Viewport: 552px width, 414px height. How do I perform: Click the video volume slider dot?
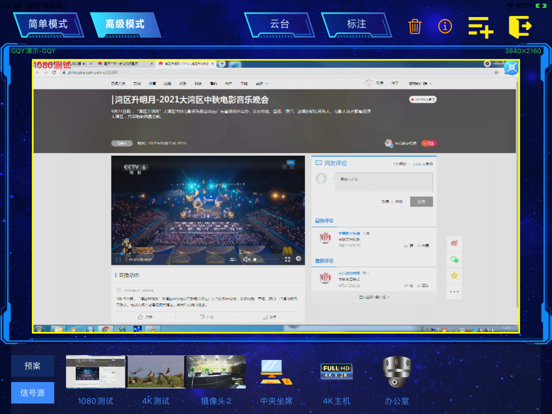point(255,259)
